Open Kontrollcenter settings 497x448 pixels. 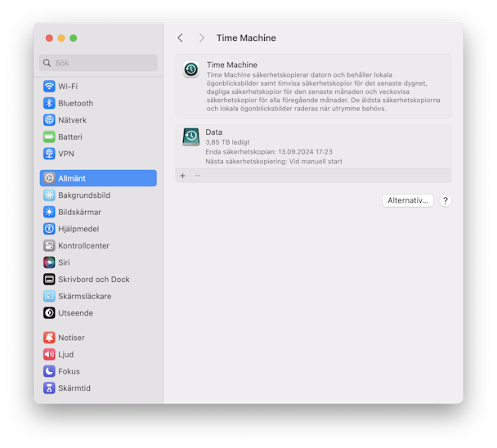[x=98, y=245]
